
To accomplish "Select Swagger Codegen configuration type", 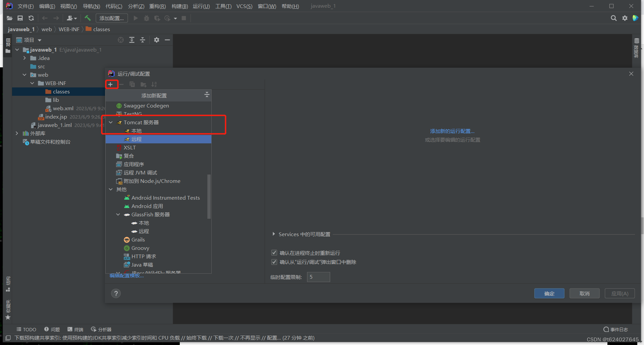I will [x=158, y=106].
